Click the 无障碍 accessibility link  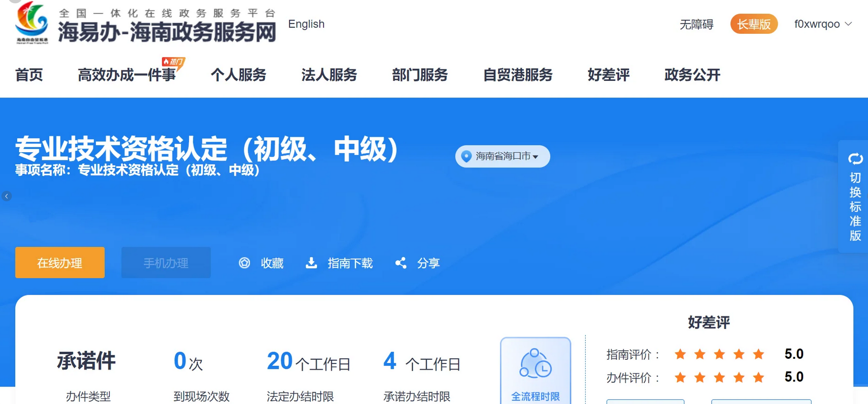click(x=696, y=24)
